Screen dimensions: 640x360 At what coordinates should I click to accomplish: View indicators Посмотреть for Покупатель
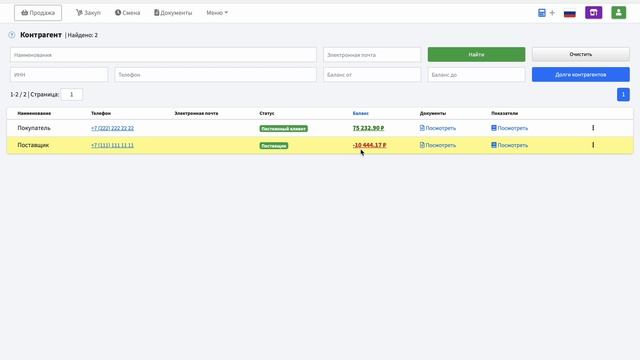509,128
